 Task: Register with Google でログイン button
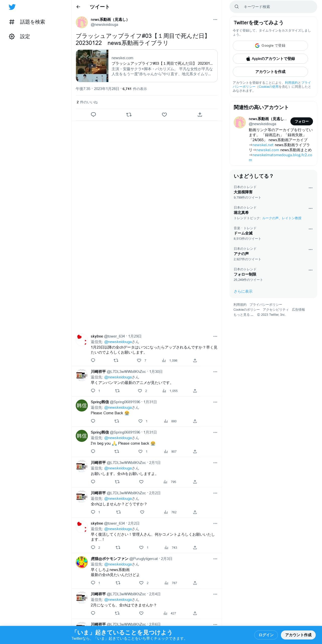270,46
